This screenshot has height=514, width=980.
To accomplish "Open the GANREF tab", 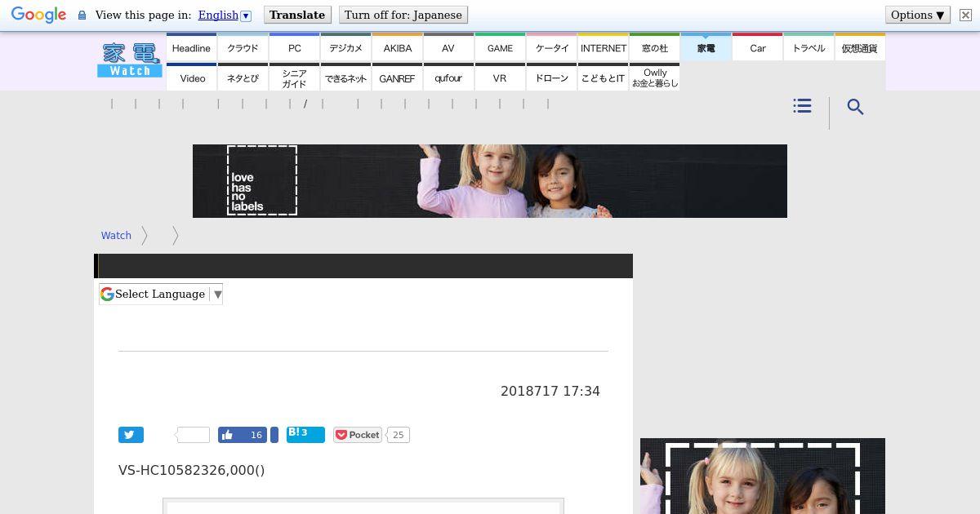I will 397,78.
